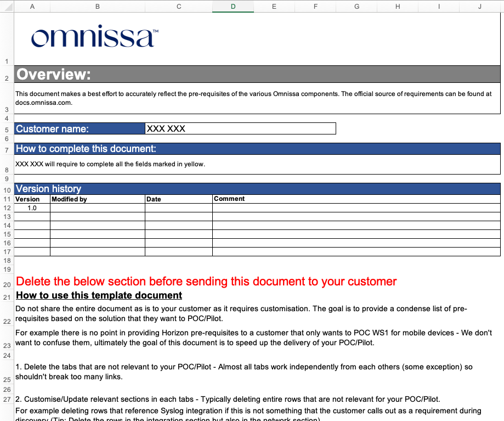Select column D header
The height and width of the screenshot is (421, 504).
[233, 6]
